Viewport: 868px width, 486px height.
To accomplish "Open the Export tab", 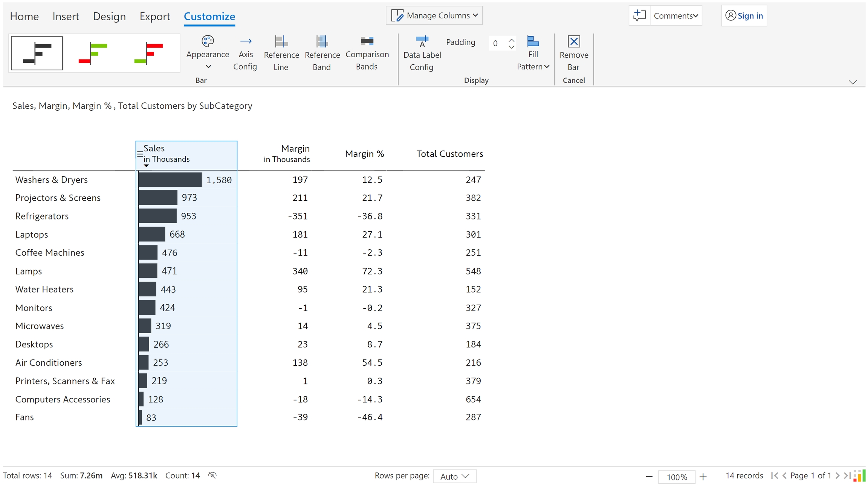I will click(x=154, y=17).
